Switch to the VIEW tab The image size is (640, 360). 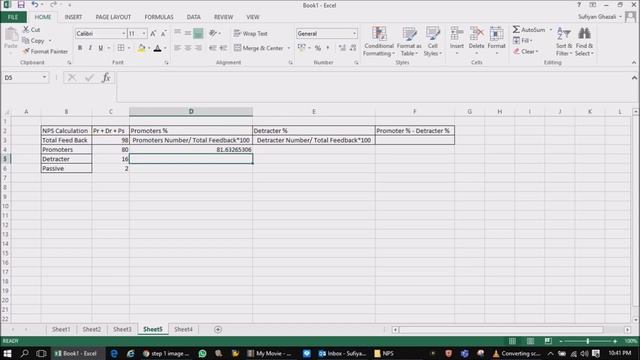(253, 17)
